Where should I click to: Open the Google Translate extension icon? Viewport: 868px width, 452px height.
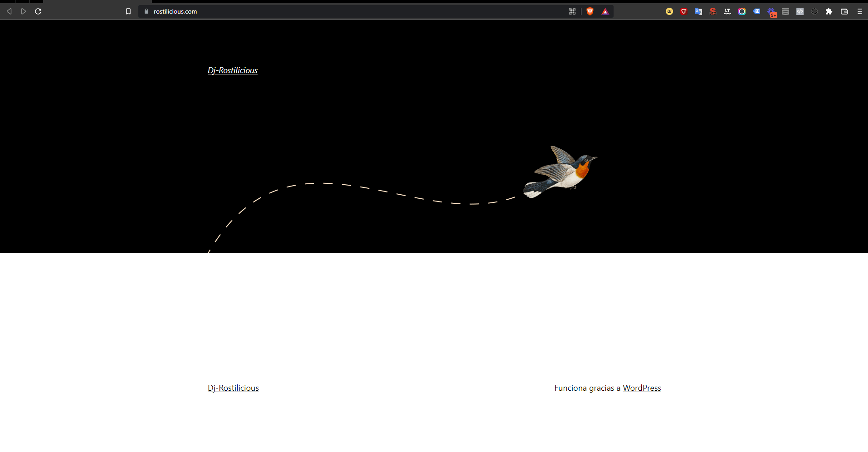698,11
